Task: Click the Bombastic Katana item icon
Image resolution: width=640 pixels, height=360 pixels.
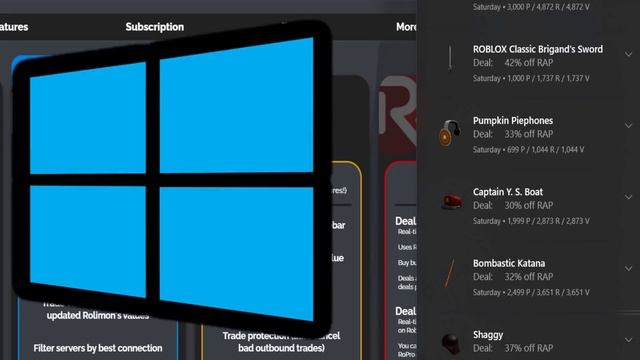Action: [x=449, y=273]
